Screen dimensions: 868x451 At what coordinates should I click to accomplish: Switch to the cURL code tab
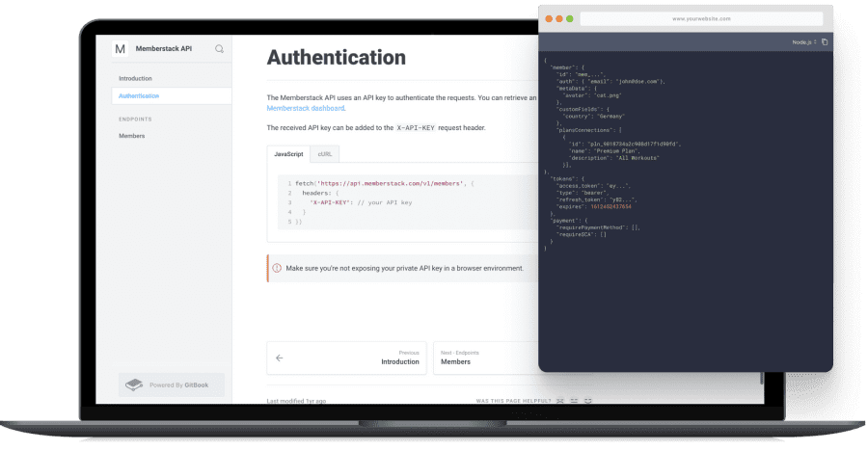[x=325, y=154]
